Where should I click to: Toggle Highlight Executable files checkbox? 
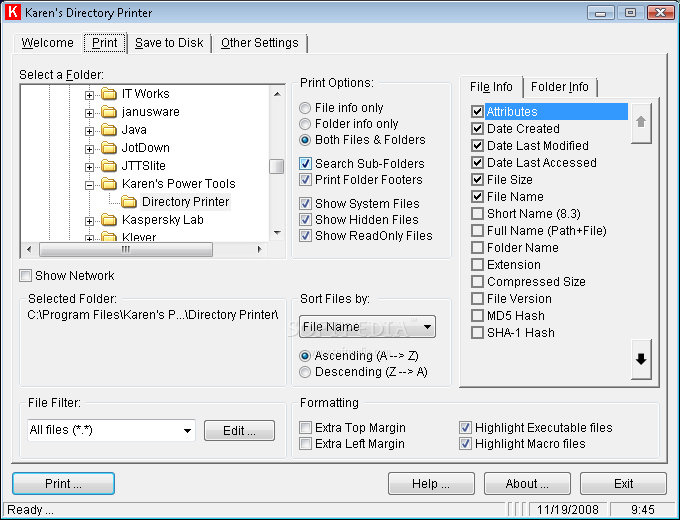pos(465,428)
